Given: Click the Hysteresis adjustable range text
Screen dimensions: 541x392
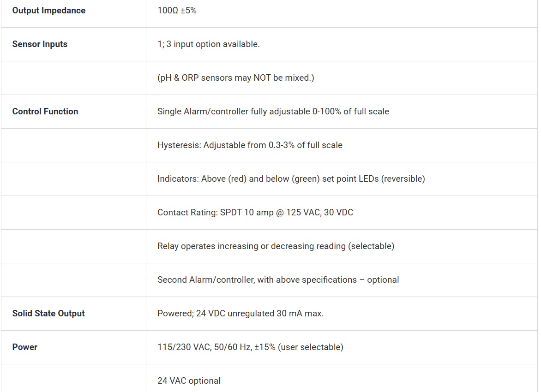Looking at the screenshot, I should click(250, 145).
